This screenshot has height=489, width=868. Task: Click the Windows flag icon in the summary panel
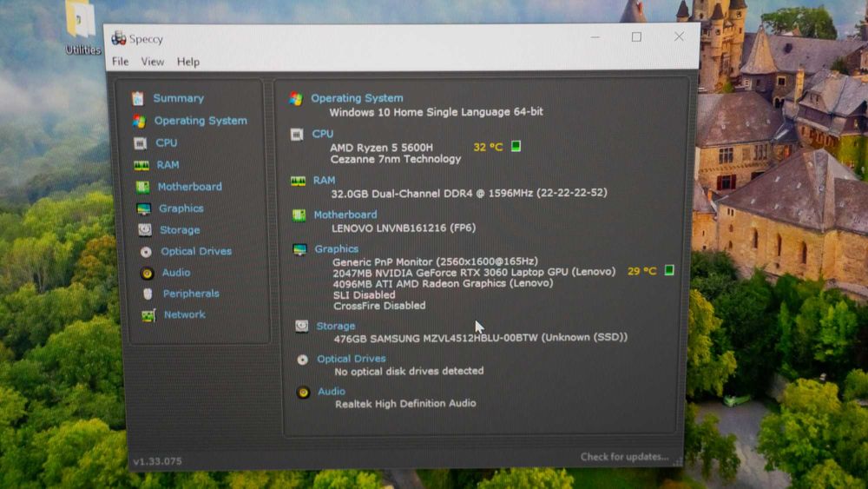pyautogui.click(x=296, y=98)
